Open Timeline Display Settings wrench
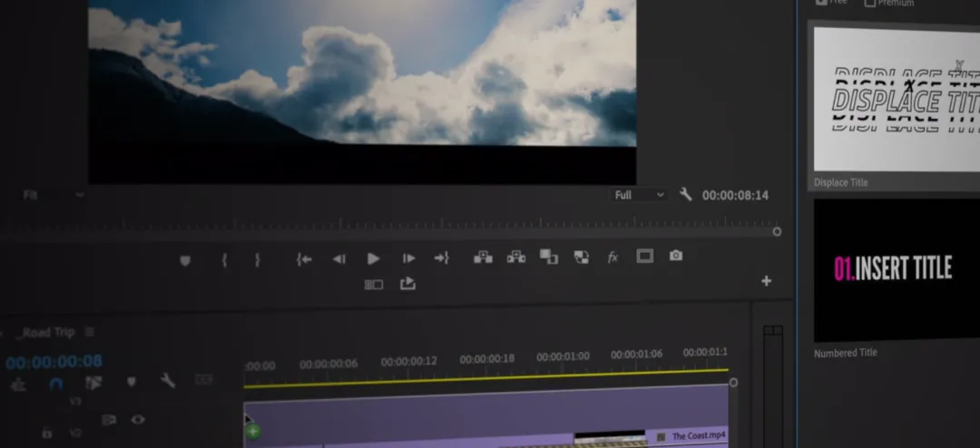 [168, 380]
